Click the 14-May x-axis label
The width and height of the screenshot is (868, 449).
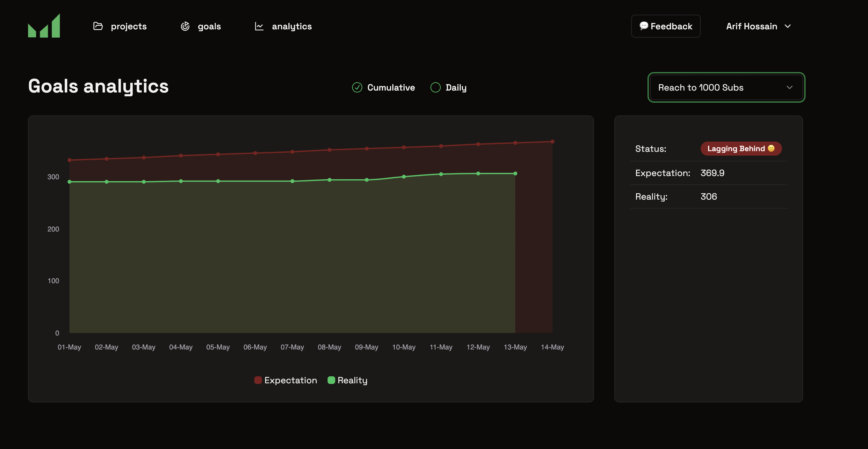point(552,347)
